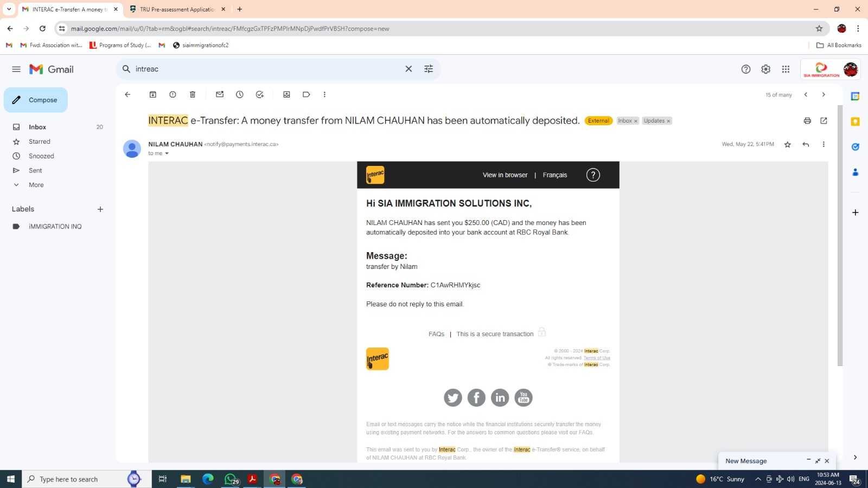
Task: Open the Labels icon in toolbar
Action: tap(307, 94)
